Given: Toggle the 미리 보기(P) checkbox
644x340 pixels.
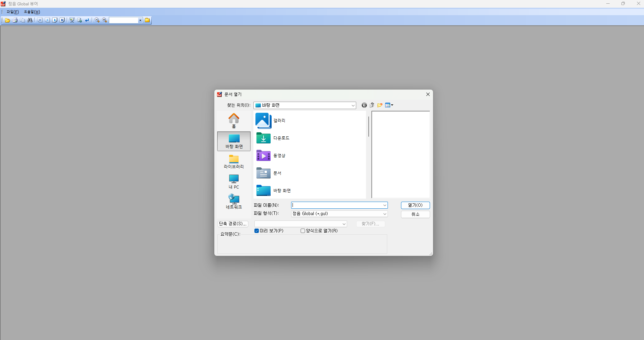Looking at the screenshot, I should click(256, 231).
